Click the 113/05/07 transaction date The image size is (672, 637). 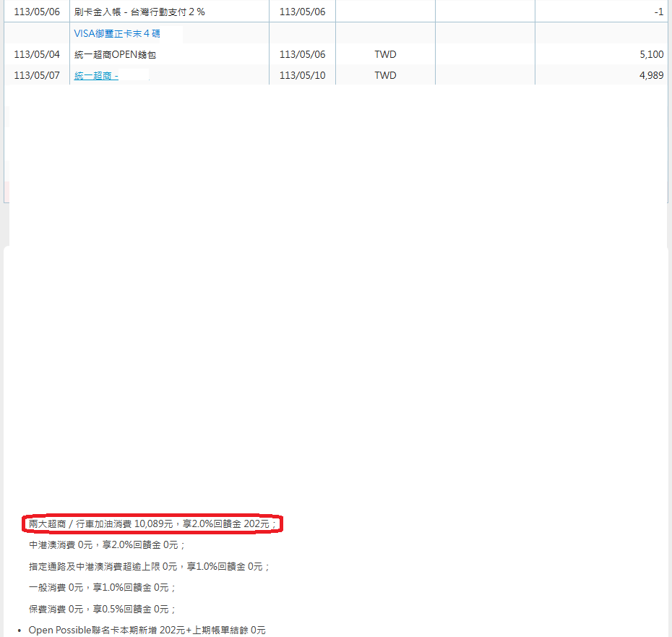(x=37, y=75)
